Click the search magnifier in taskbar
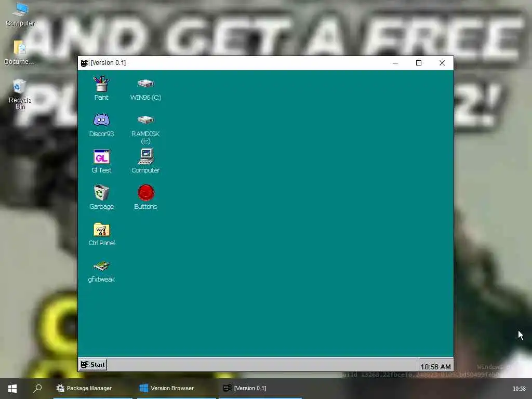 (x=37, y=389)
